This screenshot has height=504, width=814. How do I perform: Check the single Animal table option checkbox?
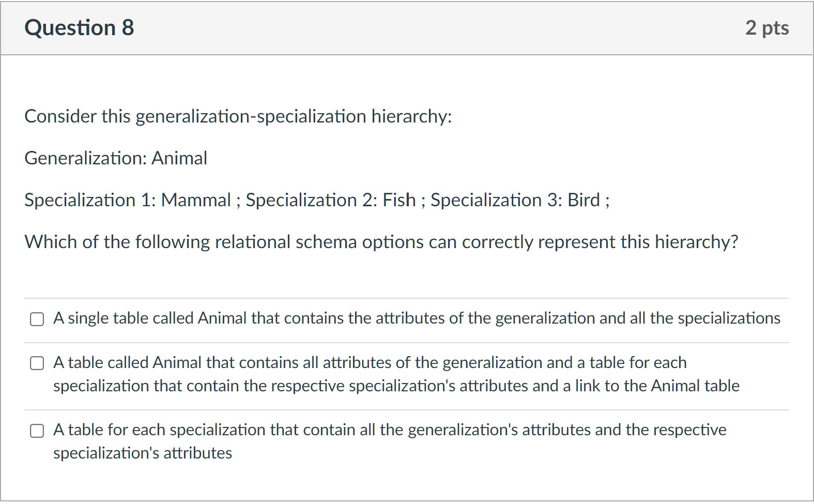37,319
